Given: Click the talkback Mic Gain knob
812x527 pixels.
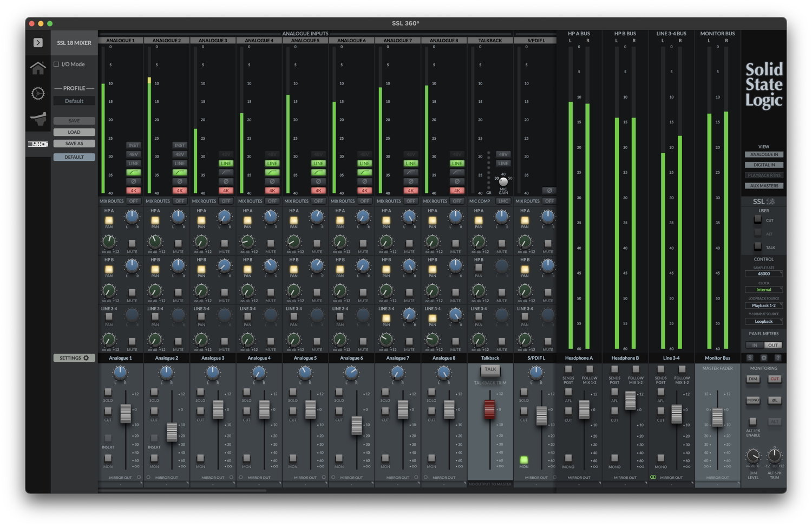Looking at the screenshot, I should click(x=503, y=181).
